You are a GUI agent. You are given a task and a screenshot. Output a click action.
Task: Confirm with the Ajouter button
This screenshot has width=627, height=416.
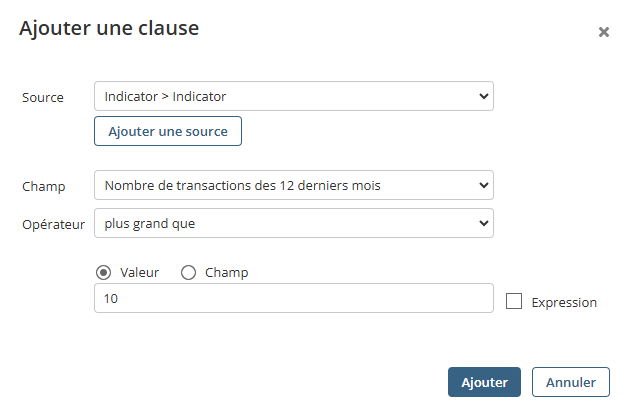click(484, 382)
